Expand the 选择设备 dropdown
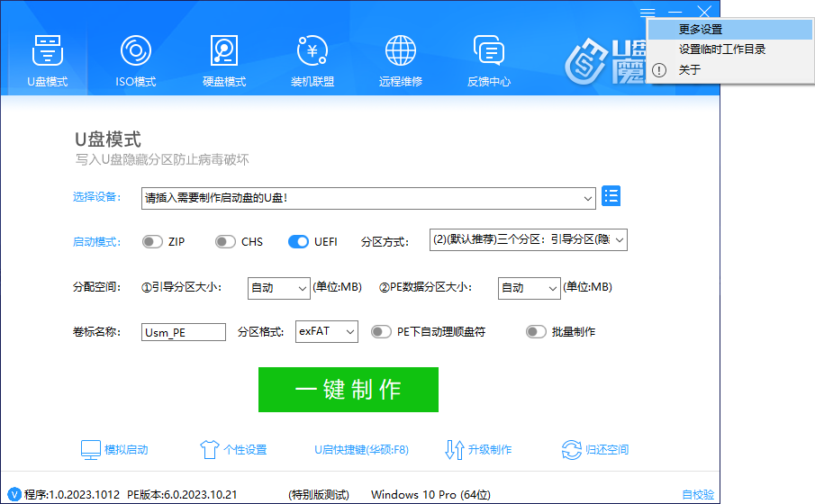Screen dimensions: 815x504 587,199
